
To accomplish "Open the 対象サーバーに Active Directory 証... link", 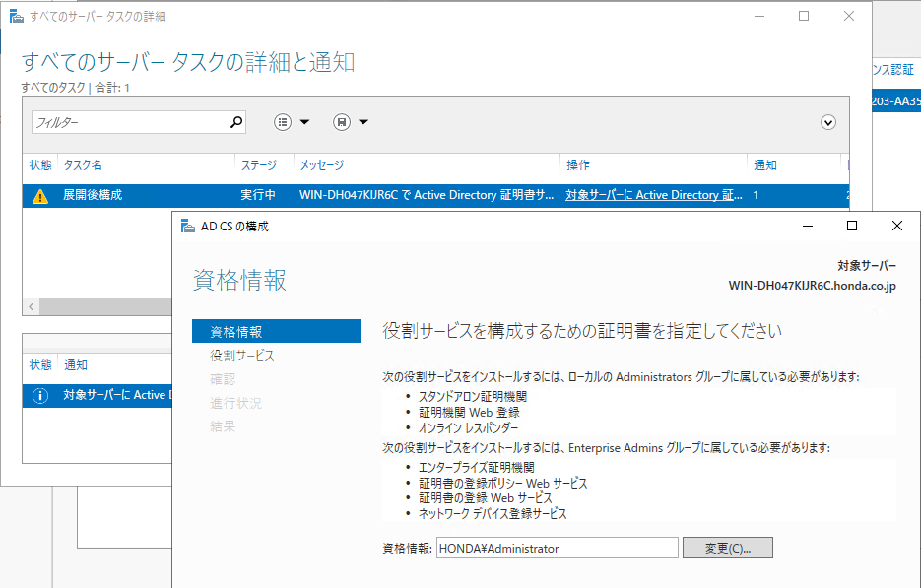I will point(654,195).
